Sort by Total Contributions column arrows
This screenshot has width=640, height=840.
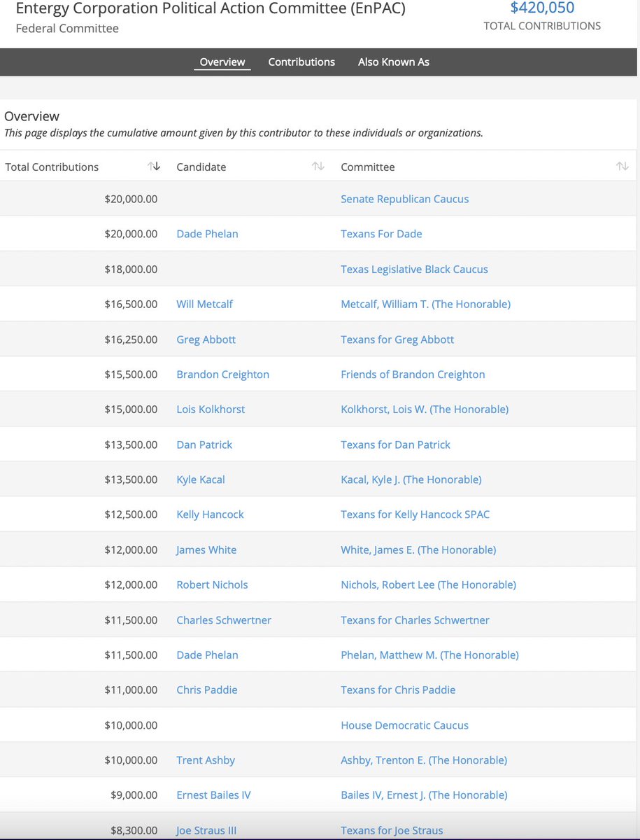pos(154,167)
